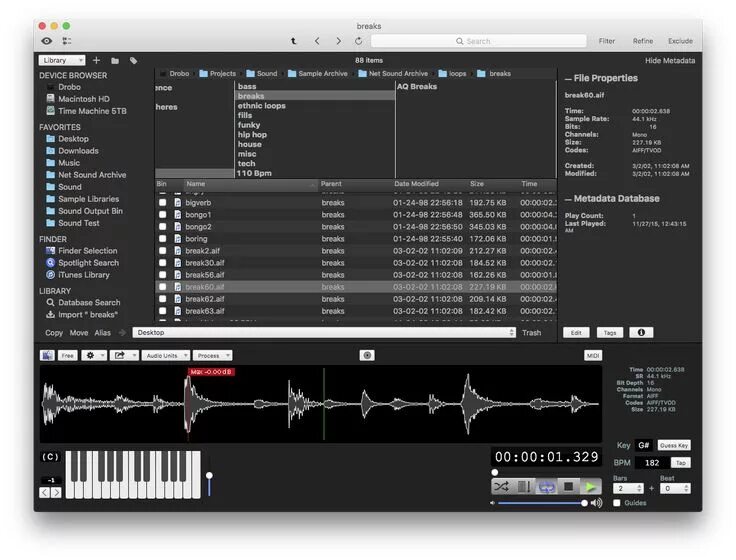Screen dimensions: 736x560
Task: Select AQ Breaks folder
Action: (417, 87)
